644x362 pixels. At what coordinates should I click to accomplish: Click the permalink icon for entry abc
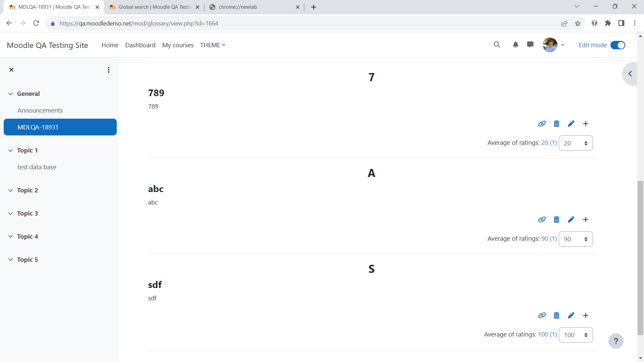[542, 220]
